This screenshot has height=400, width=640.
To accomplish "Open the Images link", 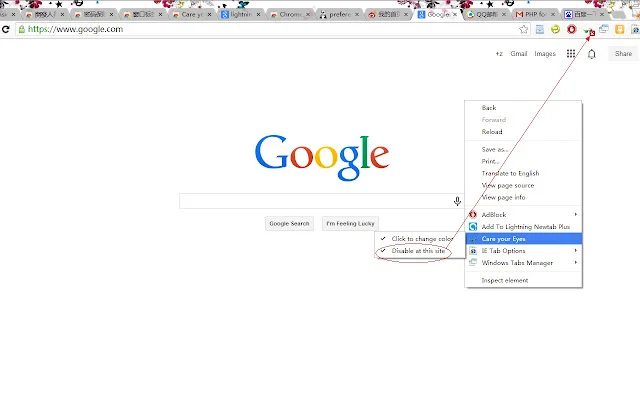I will pos(545,53).
